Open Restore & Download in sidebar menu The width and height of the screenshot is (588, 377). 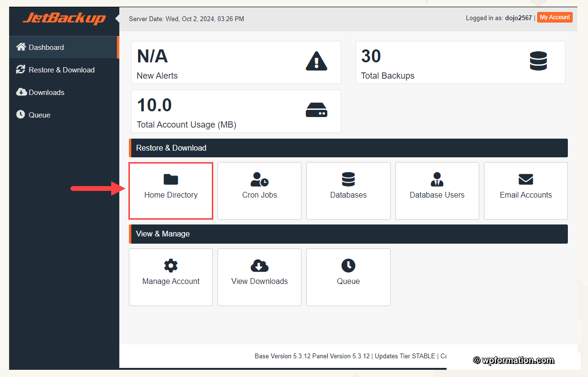click(x=64, y=70)
